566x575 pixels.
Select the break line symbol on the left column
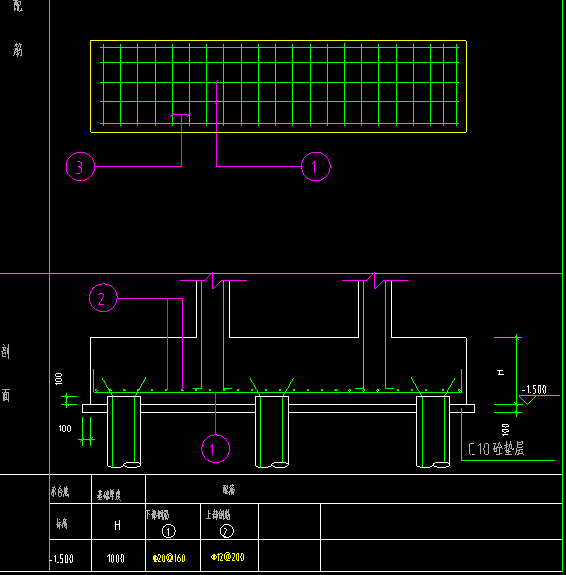tap(217, 281)
